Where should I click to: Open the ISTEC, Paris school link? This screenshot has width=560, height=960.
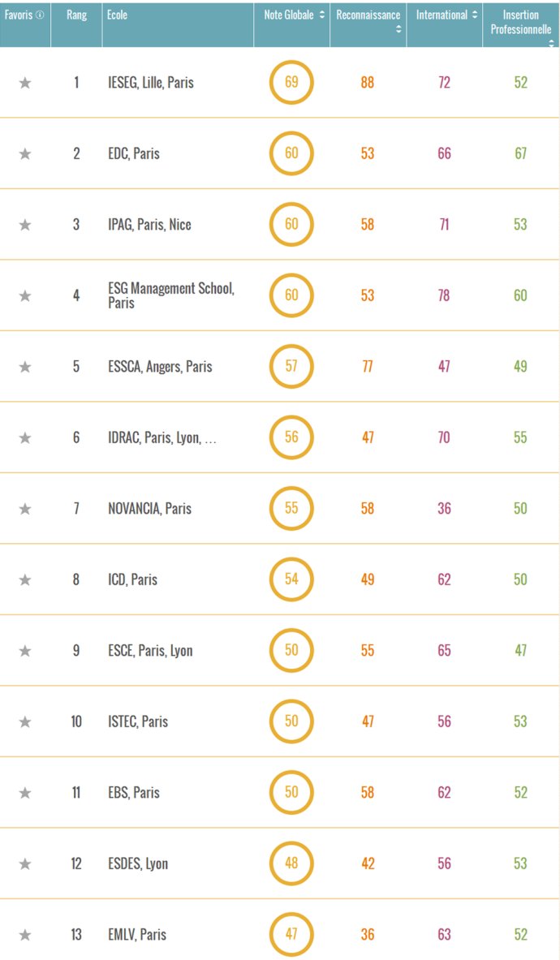click(x=138, y=722)
